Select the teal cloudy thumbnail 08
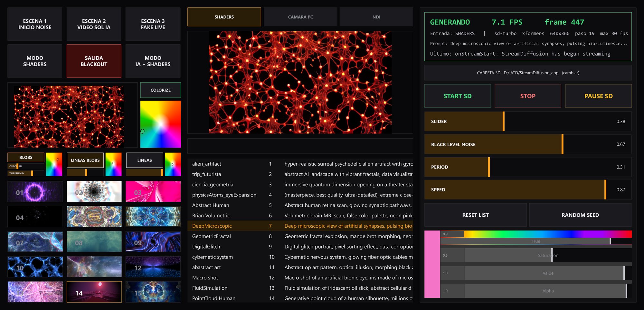Screen dimensions: 644x310 coord(94,242)
